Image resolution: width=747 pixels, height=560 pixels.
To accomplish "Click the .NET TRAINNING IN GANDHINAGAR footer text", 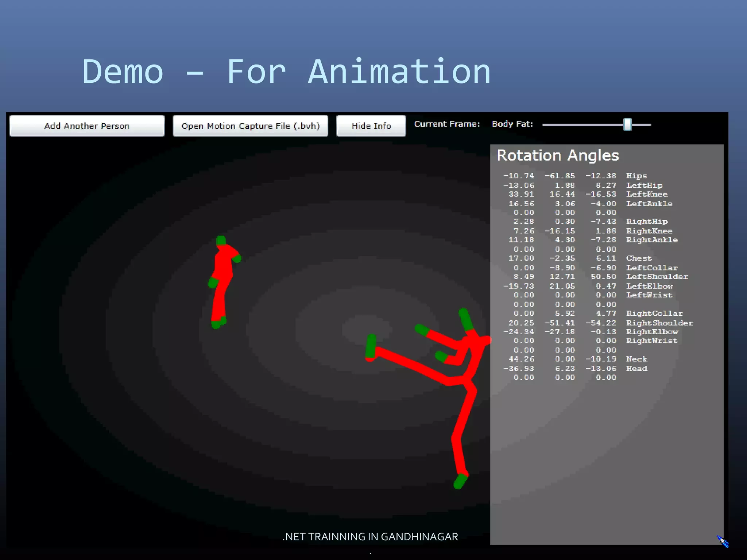I will tap(370, 537).
